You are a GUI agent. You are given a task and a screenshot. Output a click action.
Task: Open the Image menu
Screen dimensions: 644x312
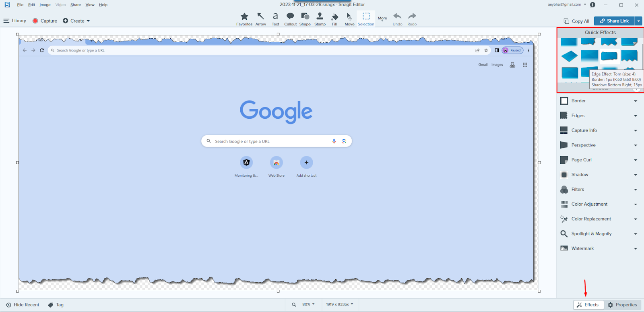(x=45, y=5)
